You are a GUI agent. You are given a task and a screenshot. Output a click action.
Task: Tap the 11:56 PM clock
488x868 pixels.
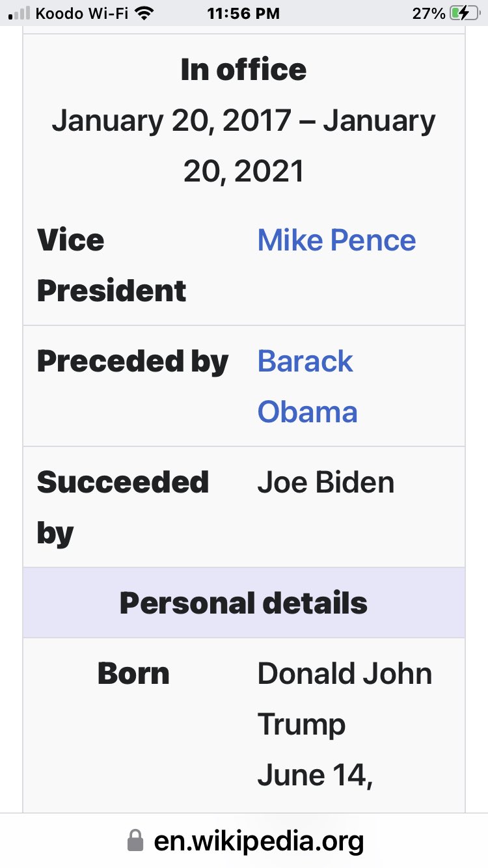coord(243,13)
